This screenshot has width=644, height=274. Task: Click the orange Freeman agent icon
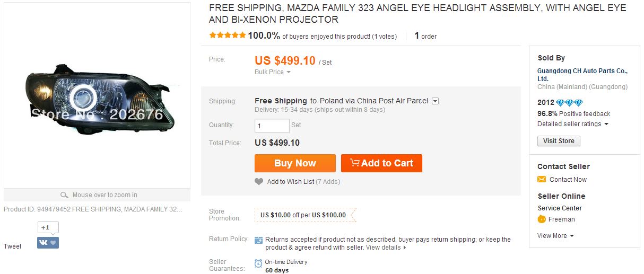click(x=542, y=219)
